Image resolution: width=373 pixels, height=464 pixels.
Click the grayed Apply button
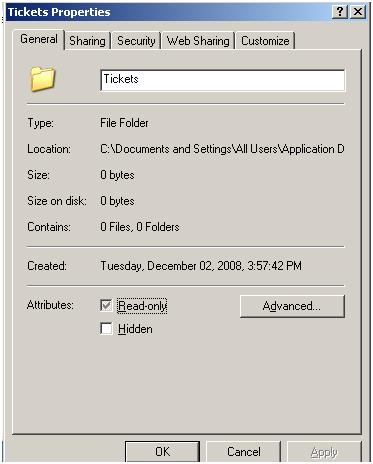click(324, 452)
